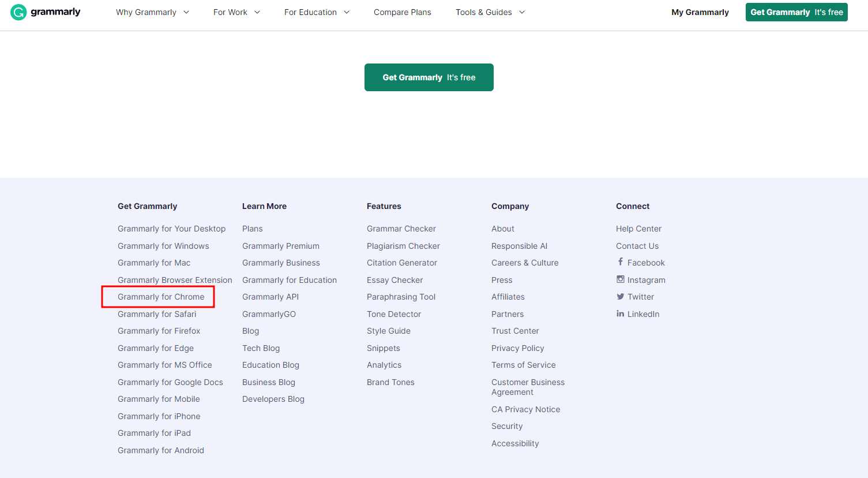This screenshot has height=478, width=868.
Task: Open Tools & Guides menu
Action: (x=490, y=12)
